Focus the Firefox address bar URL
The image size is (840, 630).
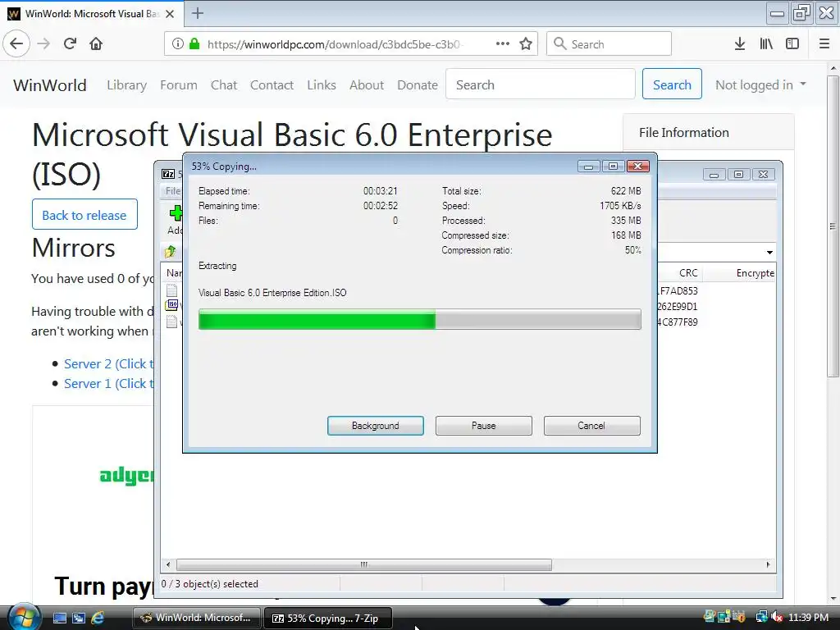[333, 44]
